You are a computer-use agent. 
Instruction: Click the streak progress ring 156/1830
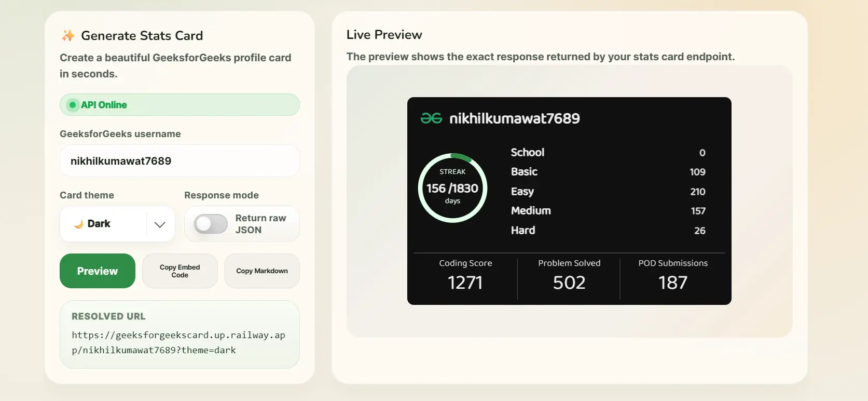coord(452,188)
